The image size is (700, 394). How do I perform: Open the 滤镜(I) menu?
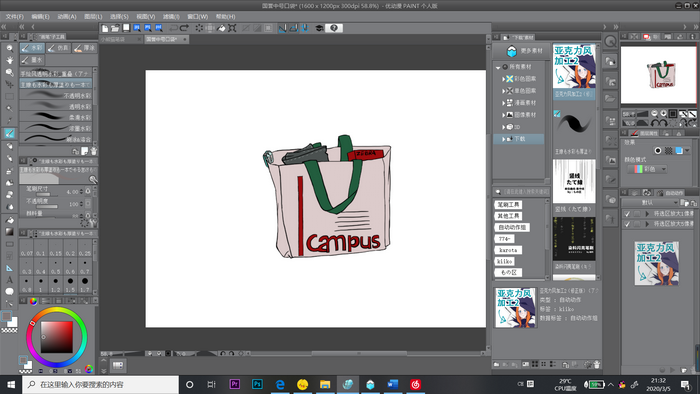coord(171,17)
